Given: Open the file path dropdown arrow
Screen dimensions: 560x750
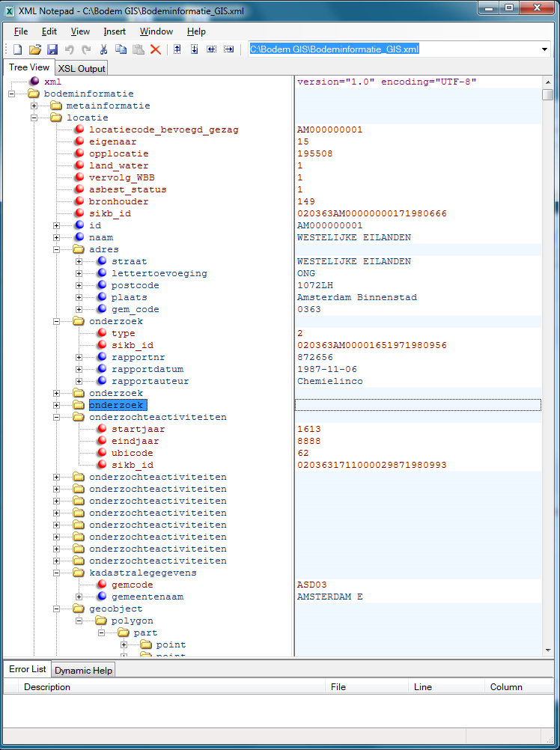Looking at the screenshot, I should 544,49.
